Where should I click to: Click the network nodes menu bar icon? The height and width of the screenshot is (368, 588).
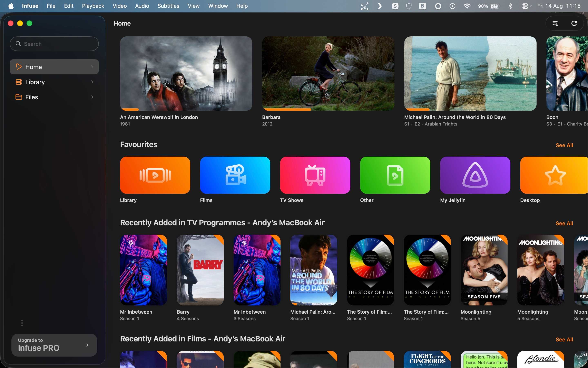click(x=364, y=6)
